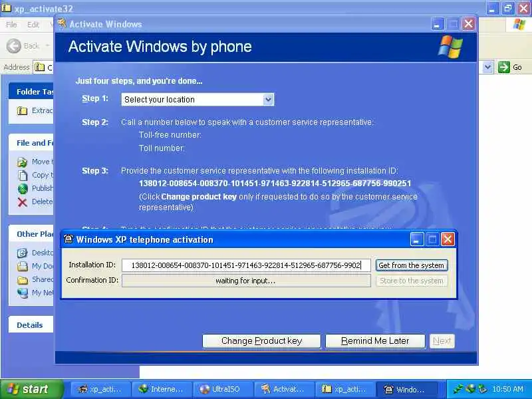Switch to first xp_acti... taskbar button

101,389
